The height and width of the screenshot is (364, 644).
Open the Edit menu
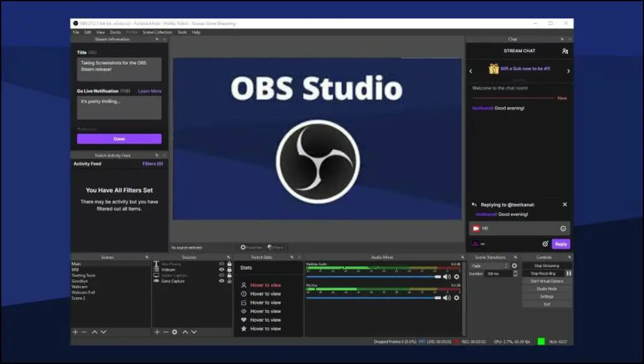coord(87,32)
